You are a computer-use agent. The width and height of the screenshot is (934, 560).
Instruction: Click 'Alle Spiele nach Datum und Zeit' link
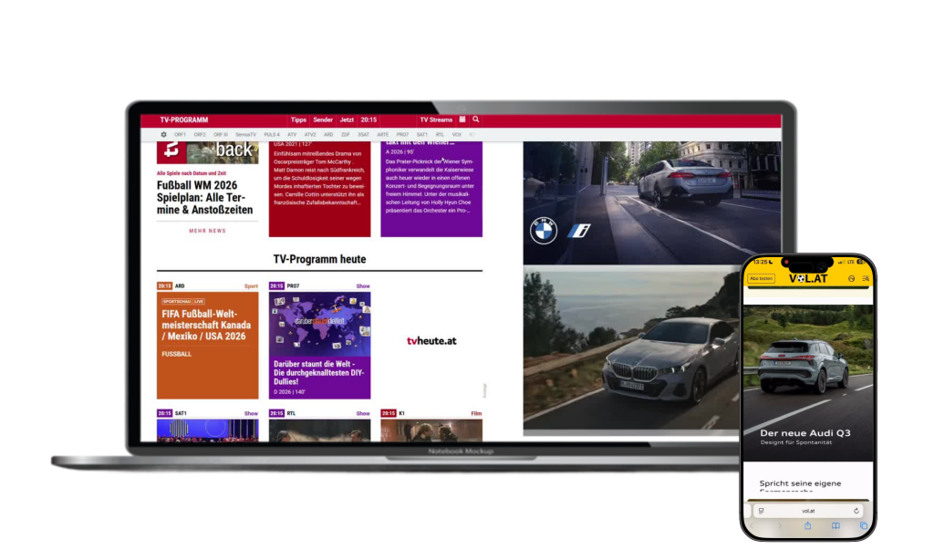pyautogui.click(x=192, y=173)
